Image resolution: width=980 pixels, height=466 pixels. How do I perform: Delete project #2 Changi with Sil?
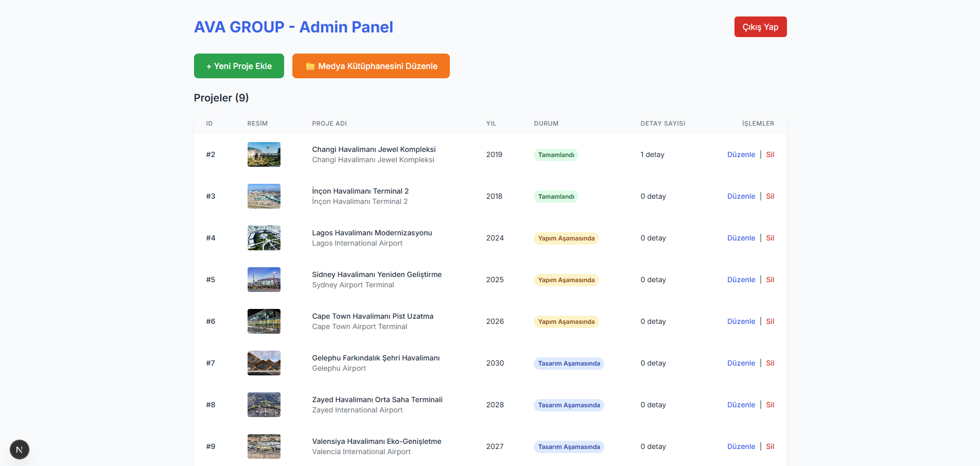pos(770,154)
